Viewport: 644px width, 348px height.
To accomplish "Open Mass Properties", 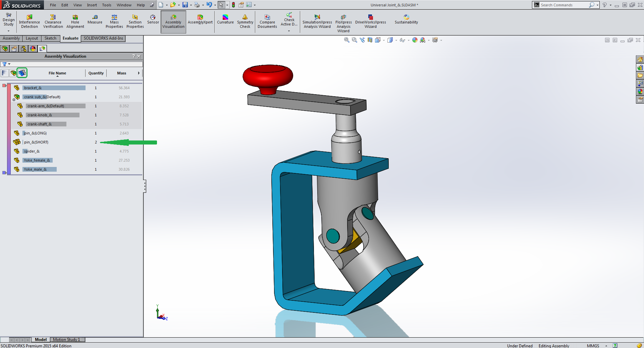I will tap(114, 21).
